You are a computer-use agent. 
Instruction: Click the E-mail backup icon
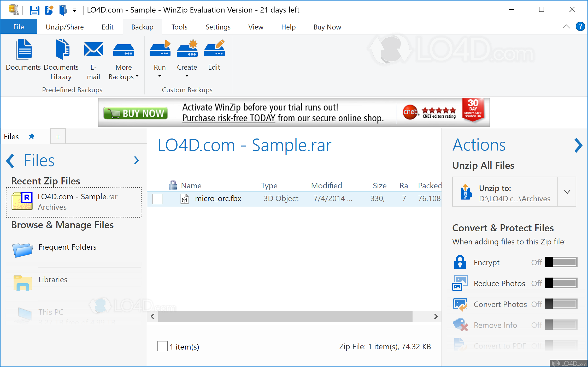coord(93,50)
